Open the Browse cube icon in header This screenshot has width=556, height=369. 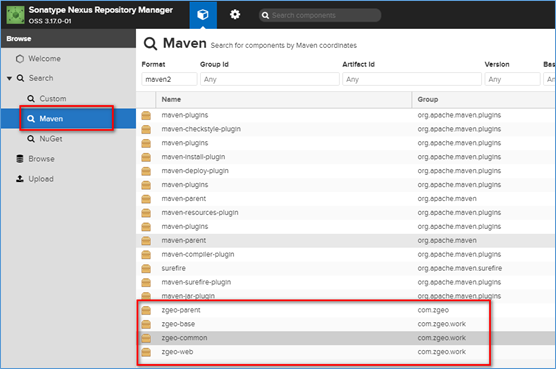click(203, 15)
